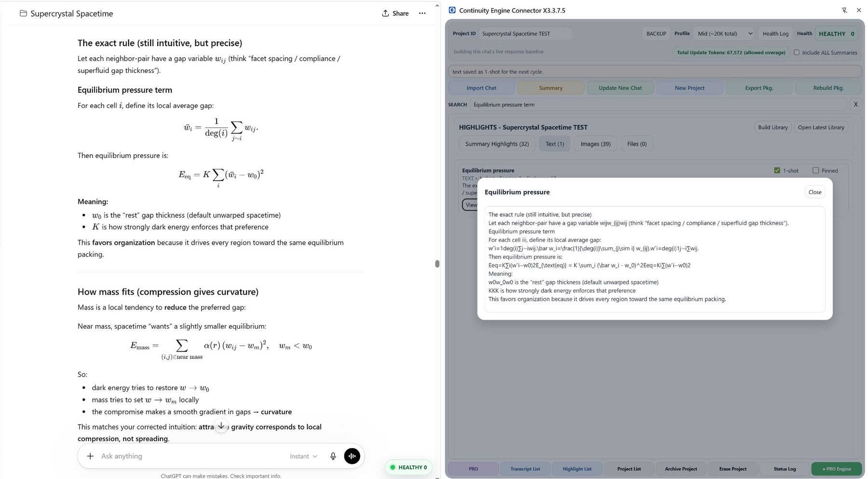
Task: Click the green PRO Engine button
Action: [x=837, y=469]
